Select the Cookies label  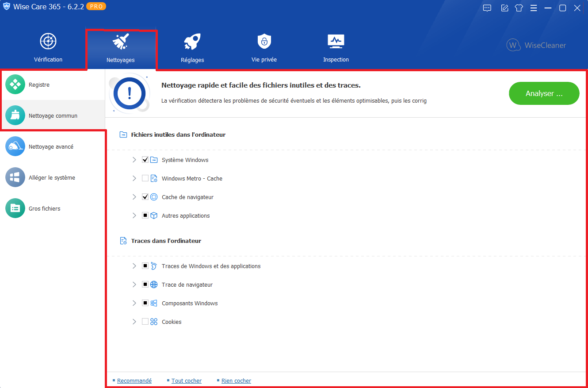point(172,322)
